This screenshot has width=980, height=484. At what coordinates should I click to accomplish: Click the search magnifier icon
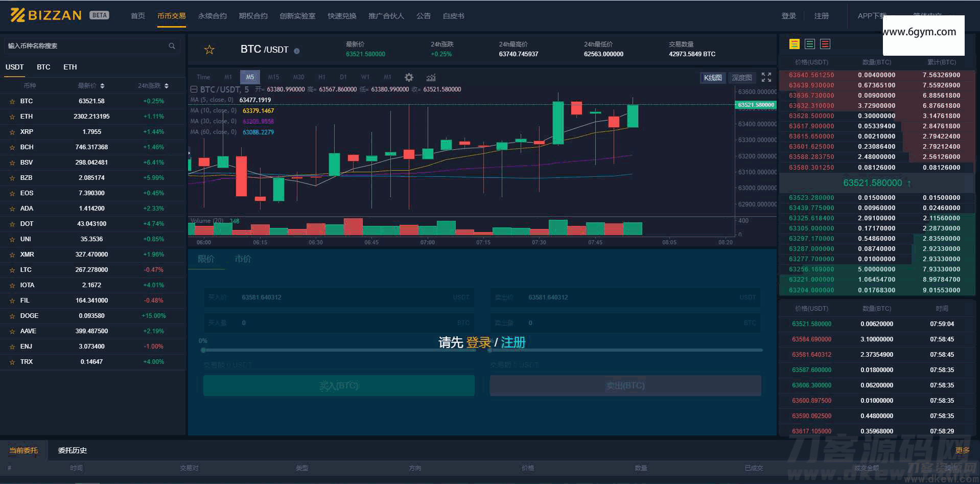(172, 46)
